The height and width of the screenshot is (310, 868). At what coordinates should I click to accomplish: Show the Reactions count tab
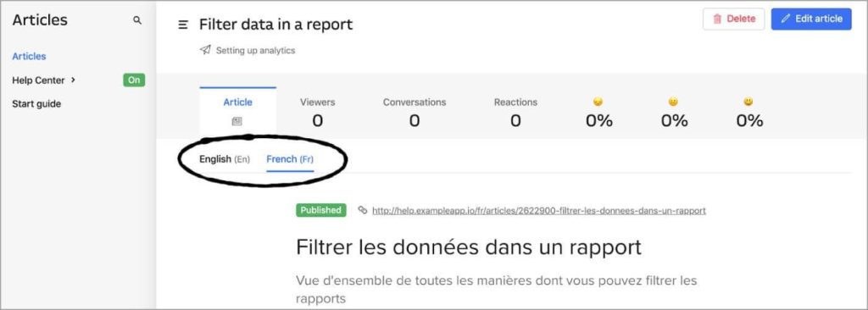pyautogui.click(x=516, y=113)
